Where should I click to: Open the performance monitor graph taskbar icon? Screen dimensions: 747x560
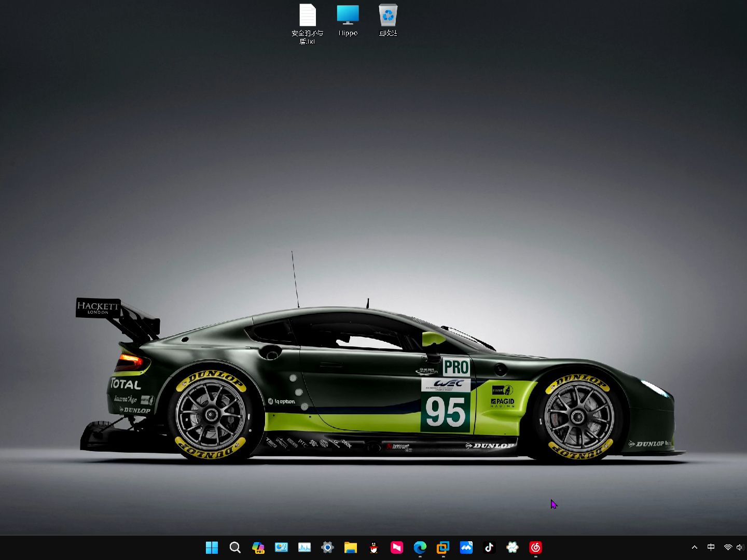[305, 548]
